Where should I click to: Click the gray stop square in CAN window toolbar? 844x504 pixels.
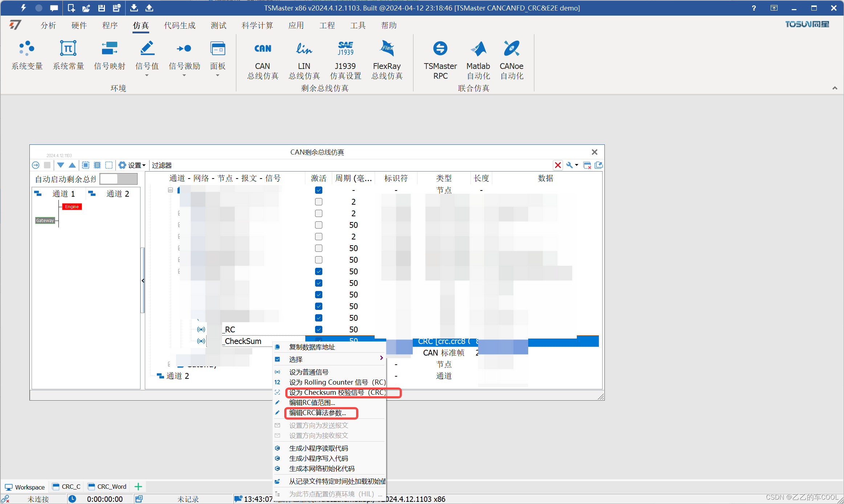tap(47, 165)
